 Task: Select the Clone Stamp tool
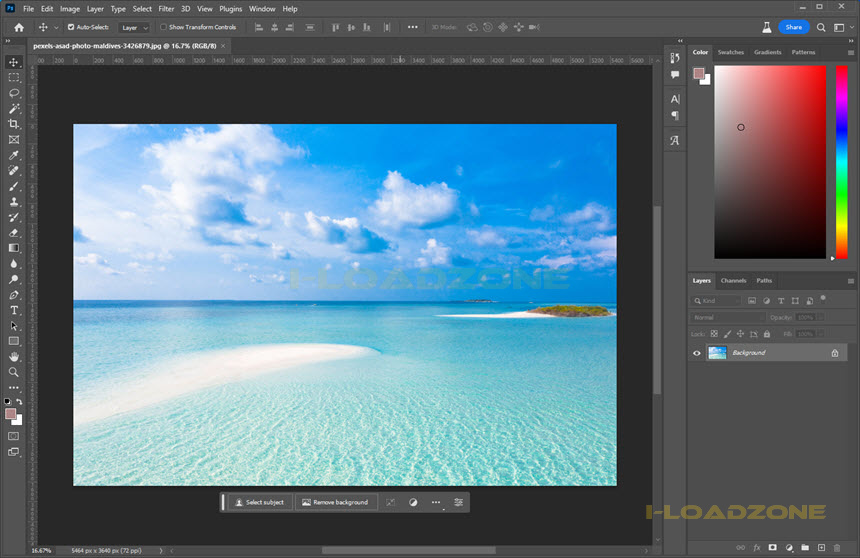point(14,201)
